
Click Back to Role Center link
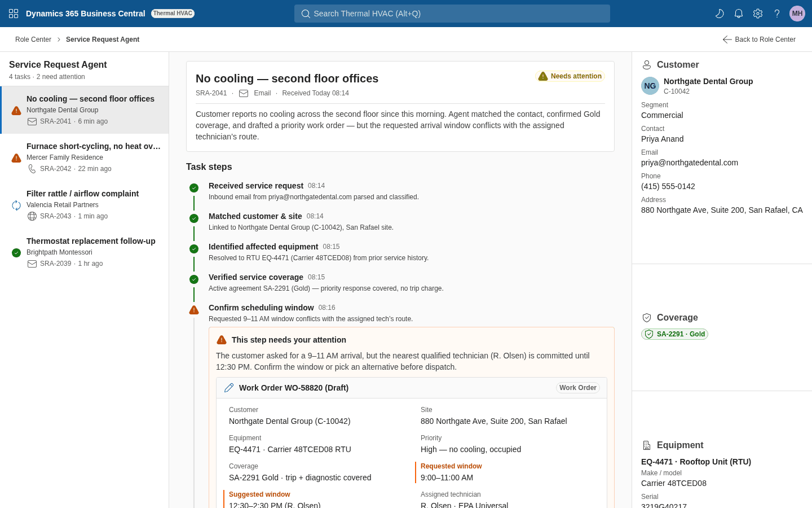(x=759, y=40)
